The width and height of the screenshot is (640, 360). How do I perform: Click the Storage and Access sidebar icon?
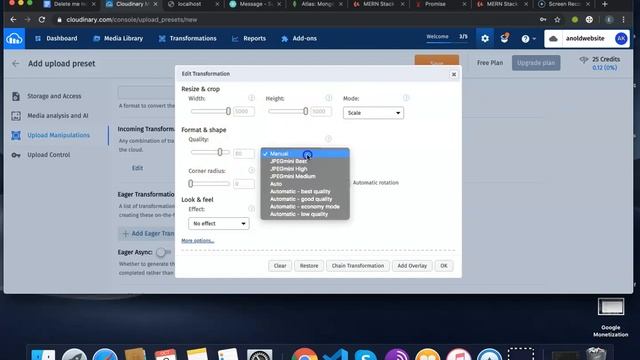click(x=16, y=96)
